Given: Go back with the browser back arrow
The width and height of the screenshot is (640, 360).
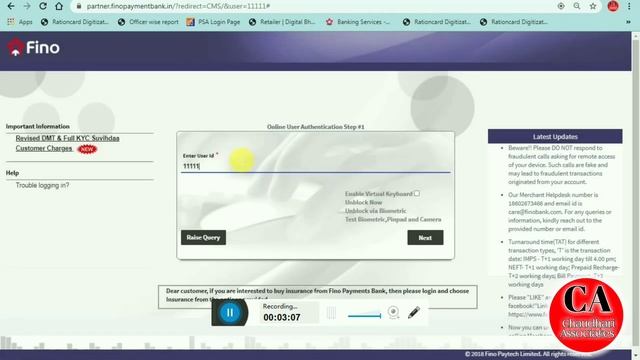Looking at the screenshot, I should (x=11, y=6).
